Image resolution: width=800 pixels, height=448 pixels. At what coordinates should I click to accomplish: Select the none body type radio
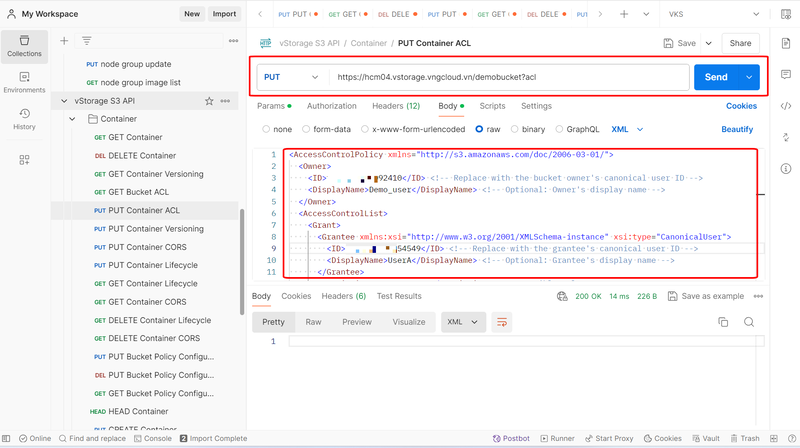tap(266, 129)
